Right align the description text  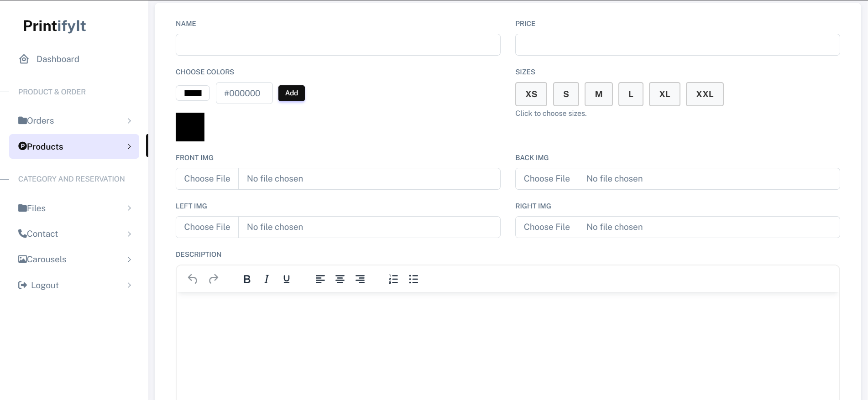pyautogui.click(x=360, y=279)
